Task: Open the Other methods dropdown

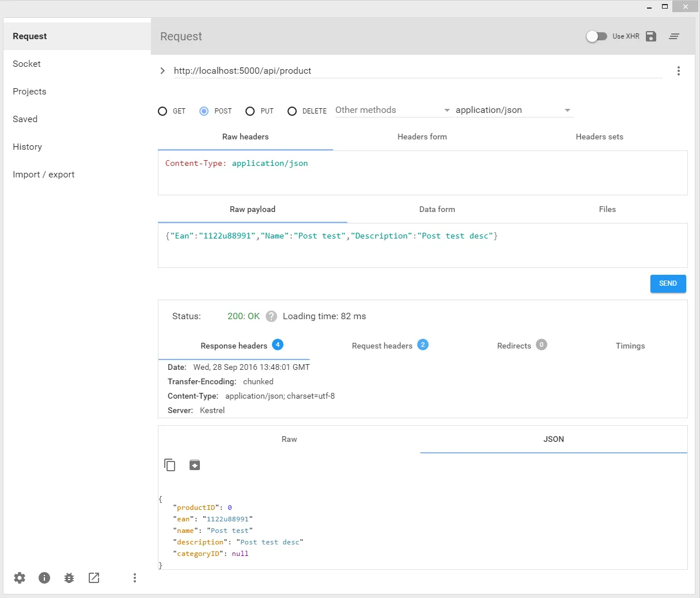Action: (x=393, y=110)
